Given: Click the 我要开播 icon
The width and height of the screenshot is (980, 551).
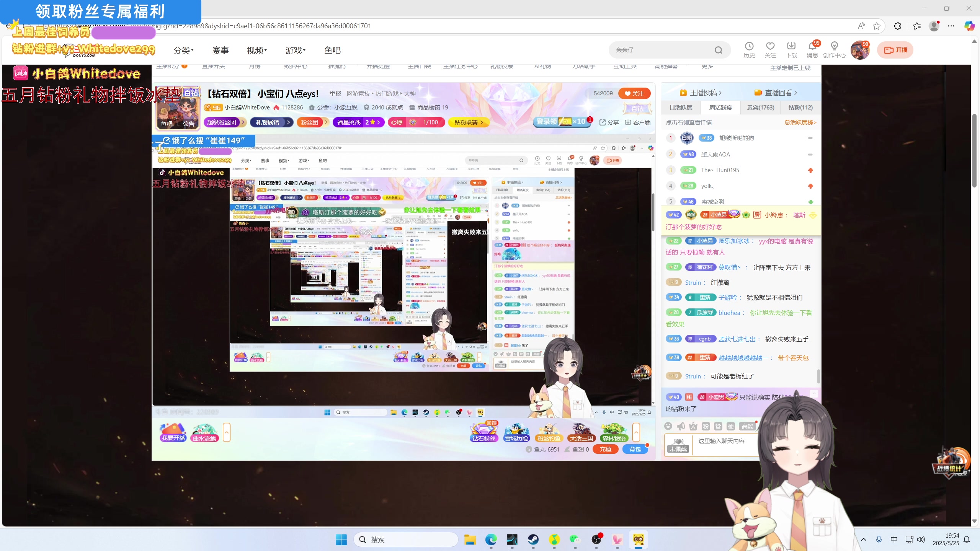Looking at the screenshot, I should point(173,432).
